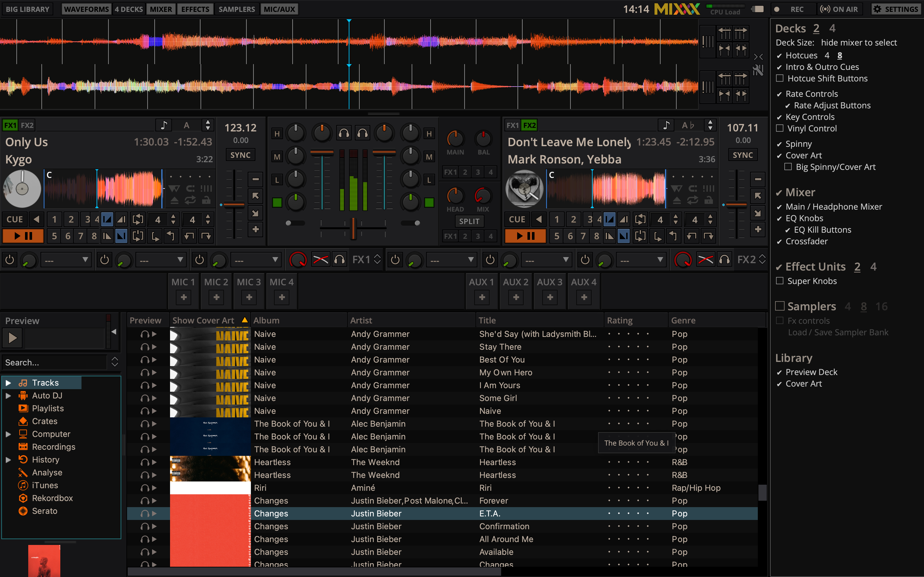Check the Super Knobs option
The width and height of the screenshot is (924, 577).
[x=780, y=281]
